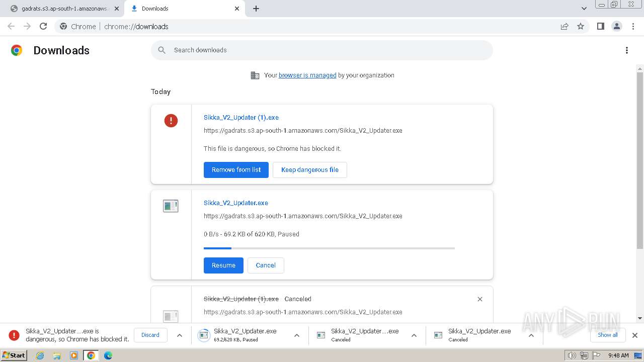Open File Explorer from taskbar
This screenshot has height=362, width=644.
tap(57, 355)
